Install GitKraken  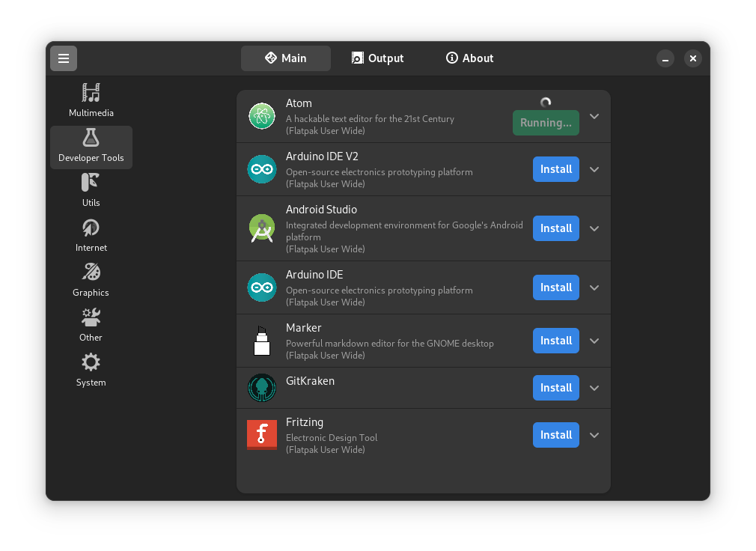[556, 388]
